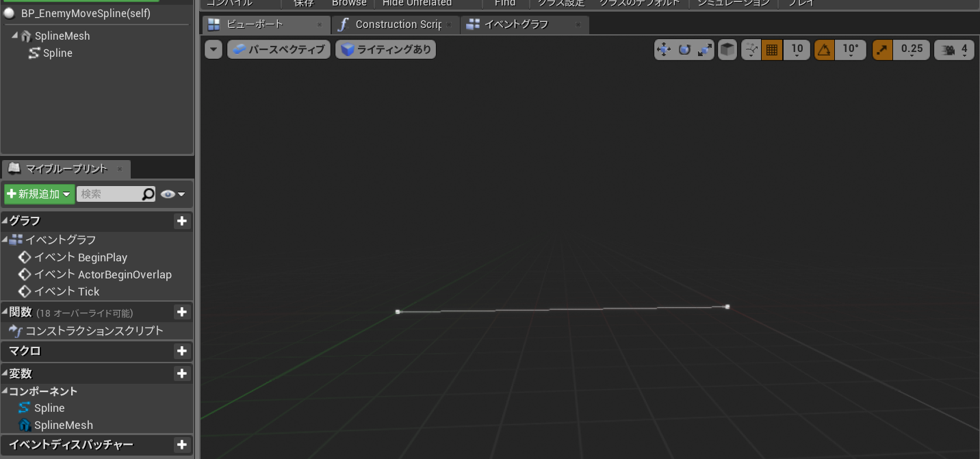The image size is (980, 459).
Task: Select the Spline child component
Action: (x=57, y=53)
